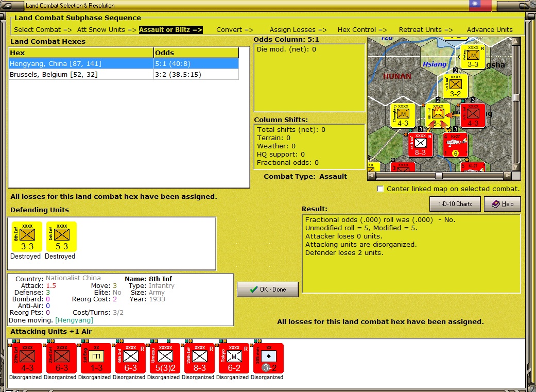Click the Hsiang river label on the map
This screenshot has width=536, height=392.
coord(435,64)
